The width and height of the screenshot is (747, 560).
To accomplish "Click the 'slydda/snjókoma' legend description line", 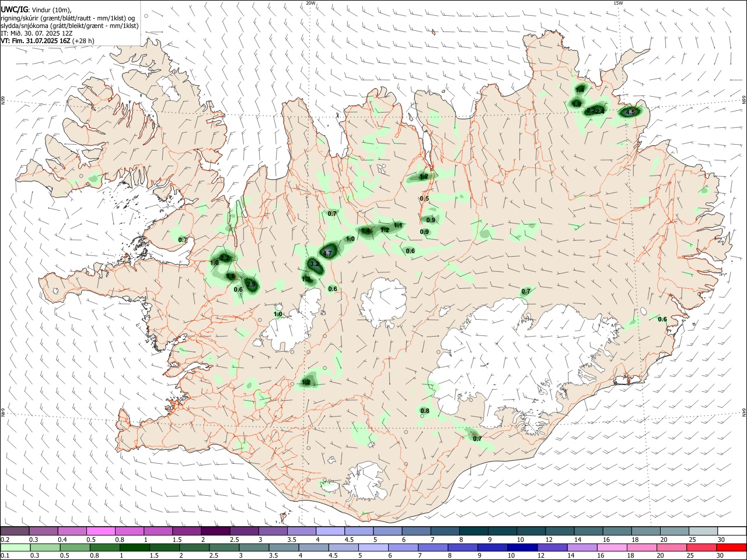I will pyautogui.click(x=69, y=26).
